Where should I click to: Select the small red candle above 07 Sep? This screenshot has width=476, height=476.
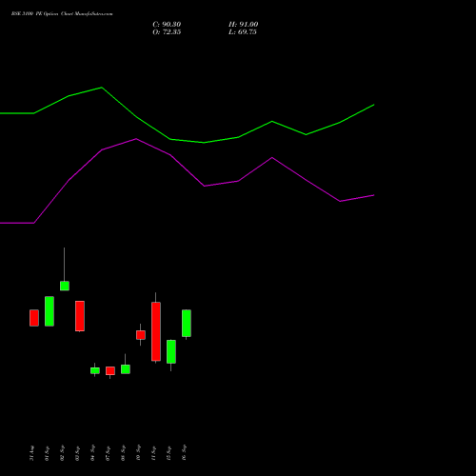pos(110,371)
